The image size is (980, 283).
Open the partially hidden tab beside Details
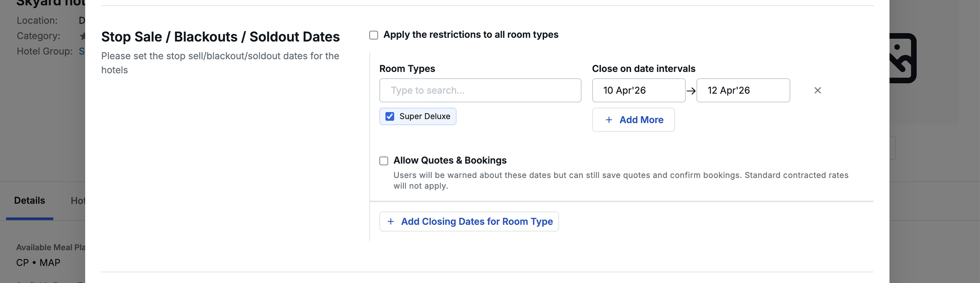click(78, 201)
